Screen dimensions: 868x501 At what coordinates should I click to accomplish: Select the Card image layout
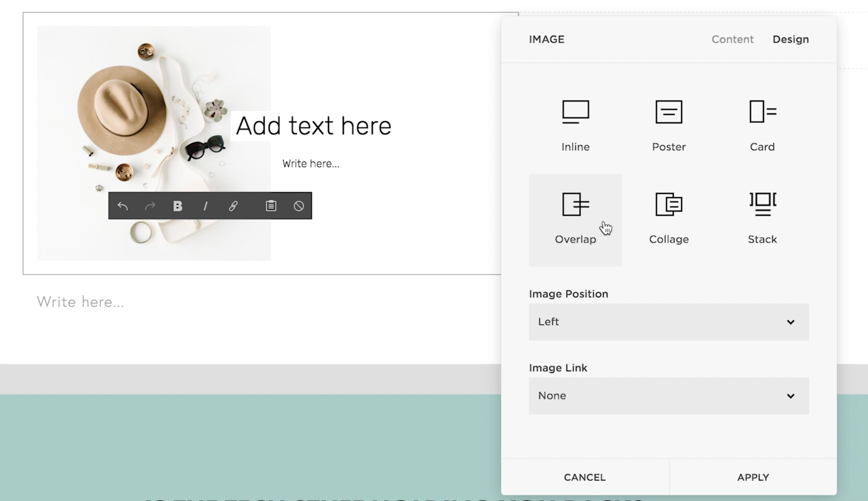(x=762, y=124)
